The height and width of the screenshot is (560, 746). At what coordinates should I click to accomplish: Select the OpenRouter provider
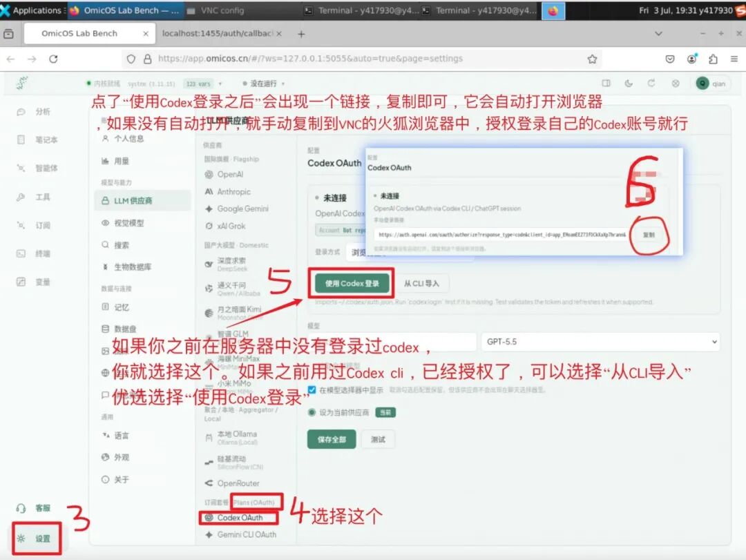pos(232,483)
